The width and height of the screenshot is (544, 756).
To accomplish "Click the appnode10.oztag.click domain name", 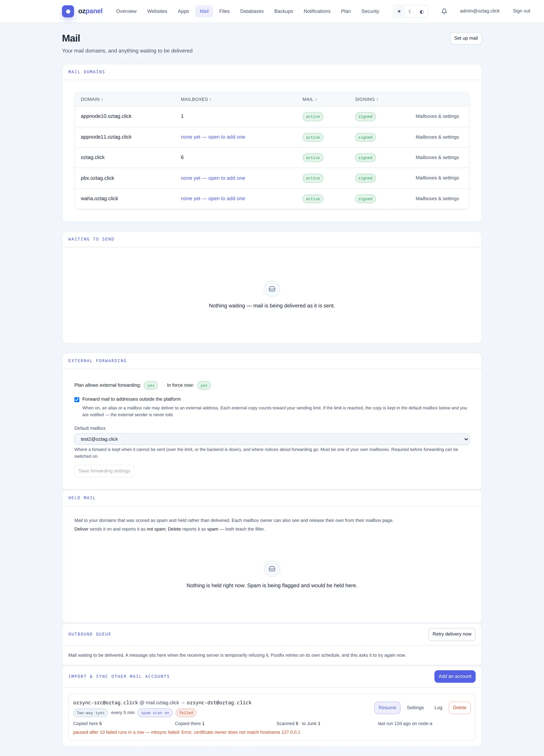I will tap(106, 116).
